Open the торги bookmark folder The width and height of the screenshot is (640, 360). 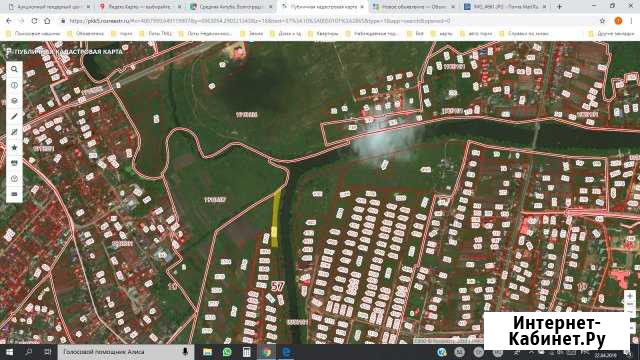pos(121,34)
